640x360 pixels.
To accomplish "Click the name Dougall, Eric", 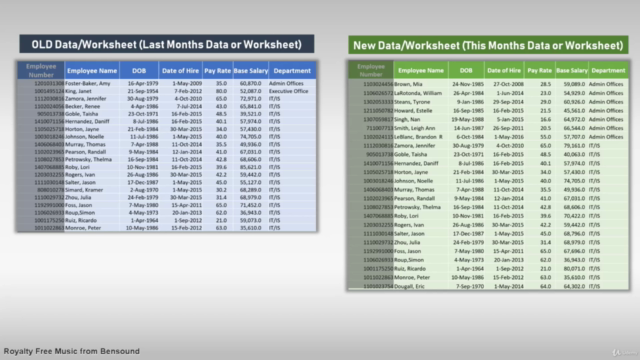I will pos(409,287).
